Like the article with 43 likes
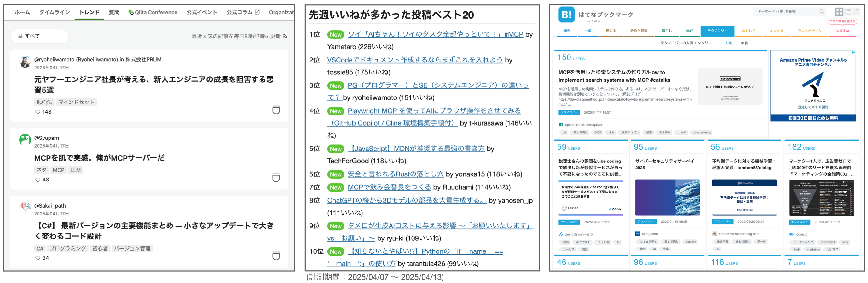The width and height of the screenshot is (868, 283). click(x=38, y=180)
